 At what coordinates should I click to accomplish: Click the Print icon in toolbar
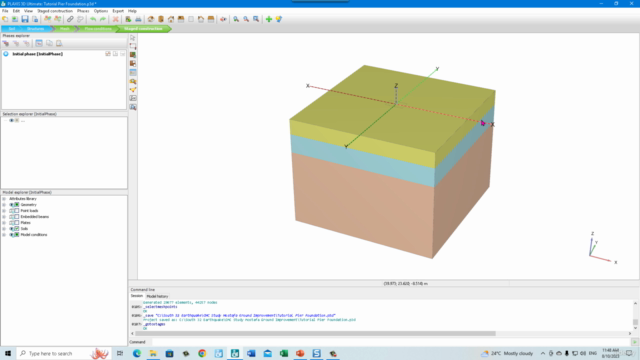(x=138, y=19)
